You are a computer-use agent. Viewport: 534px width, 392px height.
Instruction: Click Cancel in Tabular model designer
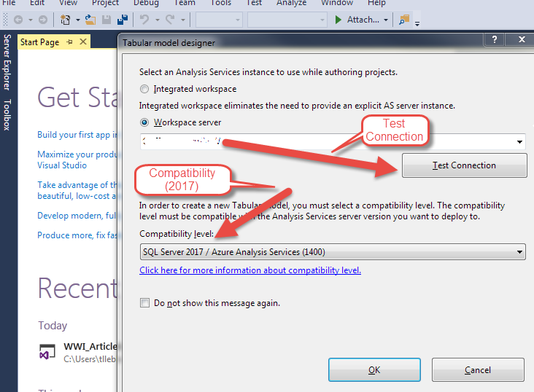click(x=478, y=370)
